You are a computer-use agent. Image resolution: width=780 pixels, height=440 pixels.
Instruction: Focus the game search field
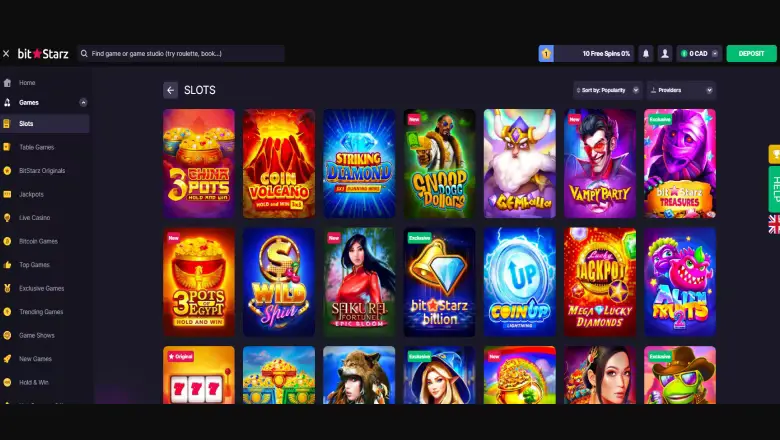tap(181, 54)
